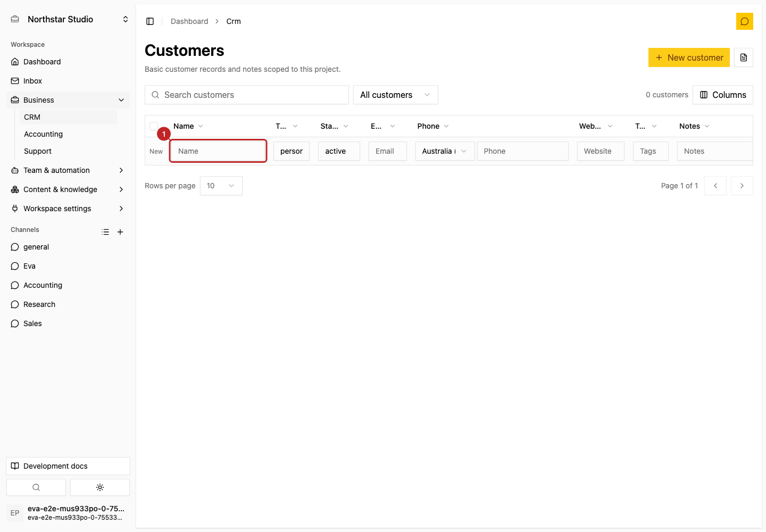Open the EP user account menu

(x=68, y=513)
